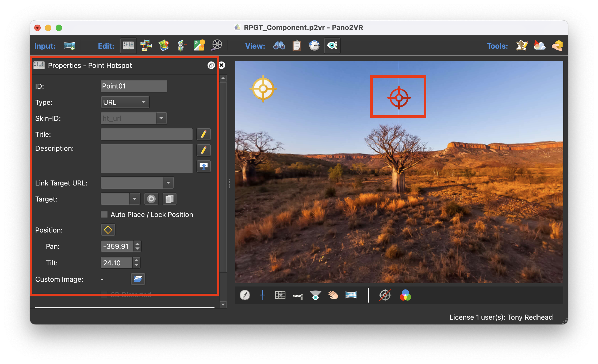This screenshot has height=364, width=598.
Task: Click the compass icon below viewer
Action: tap(245, 295)
